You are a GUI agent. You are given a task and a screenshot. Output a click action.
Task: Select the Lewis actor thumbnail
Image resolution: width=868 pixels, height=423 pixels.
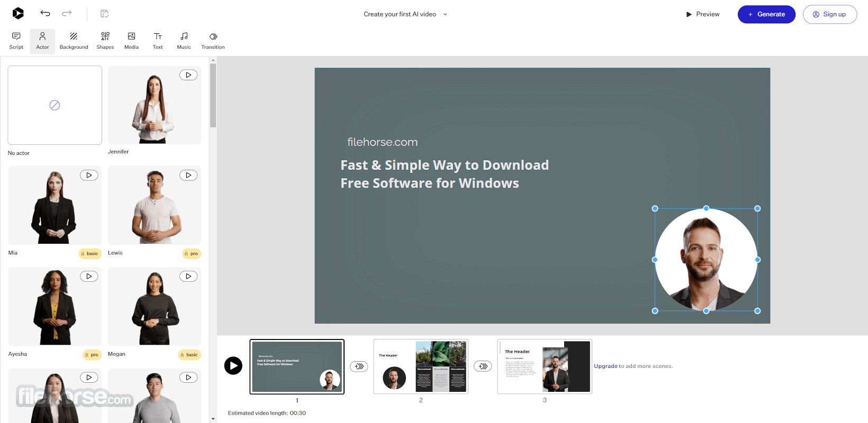tap(155, 205)
